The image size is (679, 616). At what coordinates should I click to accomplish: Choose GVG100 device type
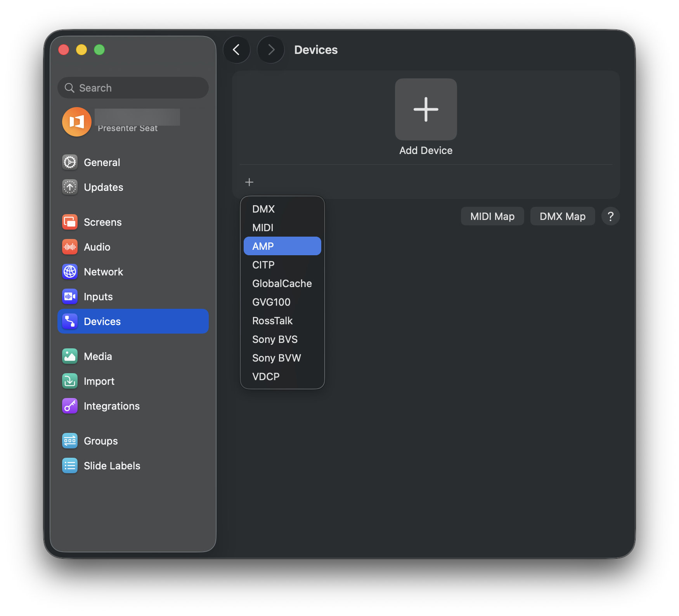282,302
